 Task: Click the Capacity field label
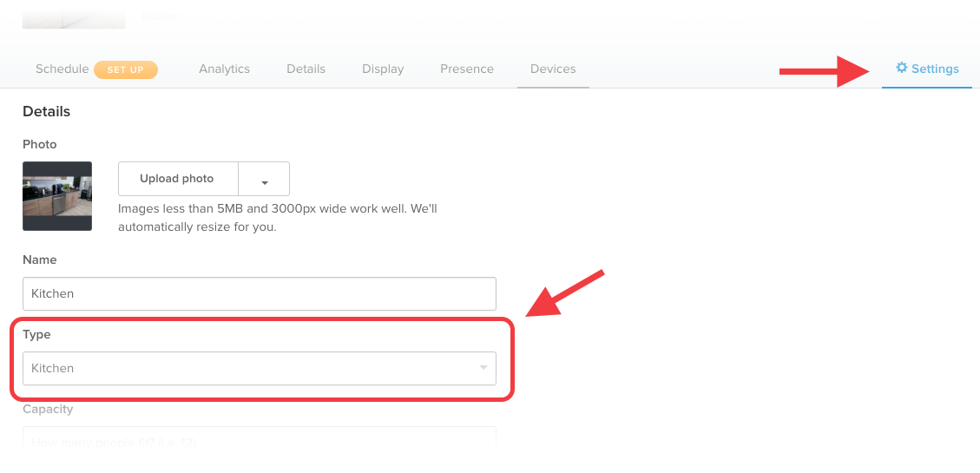(x=48, y=410)
